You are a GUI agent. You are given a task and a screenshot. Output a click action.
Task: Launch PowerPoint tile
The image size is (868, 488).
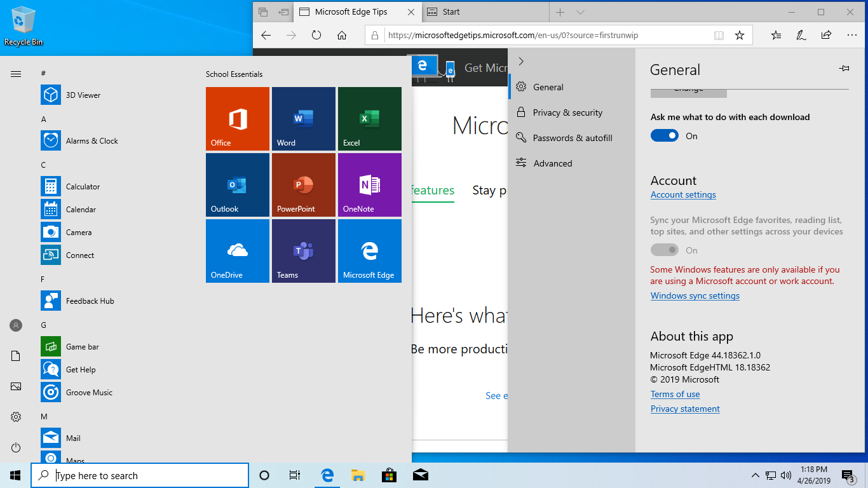[x=304, y=185]
